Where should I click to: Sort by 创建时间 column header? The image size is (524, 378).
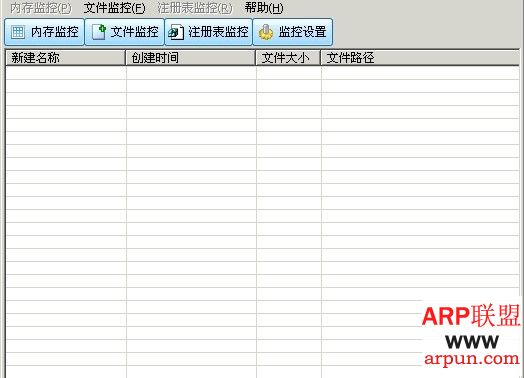point(190,58)
